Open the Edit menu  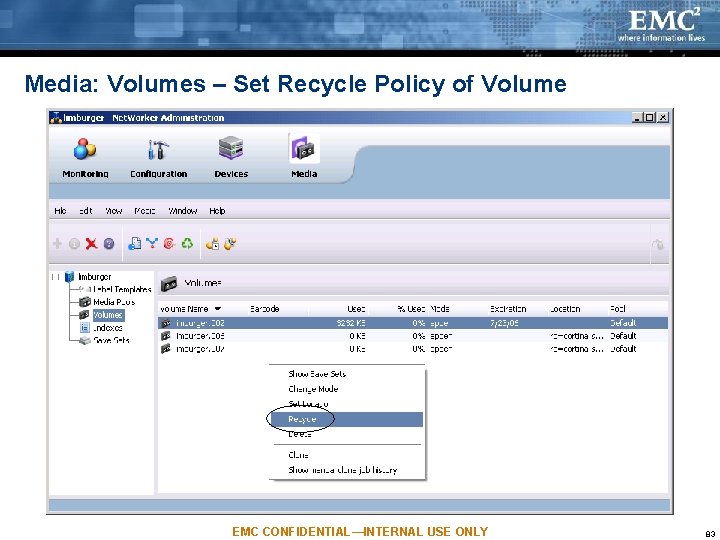point(85,211)
